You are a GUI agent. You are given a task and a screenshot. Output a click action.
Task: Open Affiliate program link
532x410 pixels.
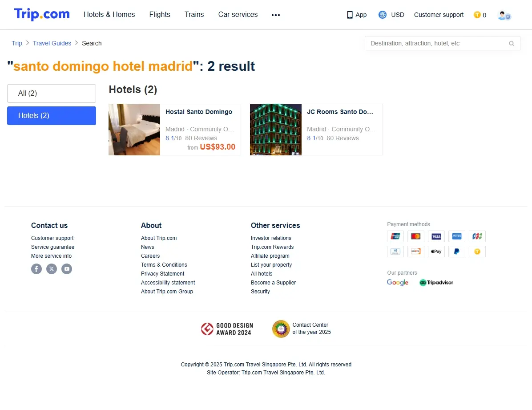click(x=270, y=256)
